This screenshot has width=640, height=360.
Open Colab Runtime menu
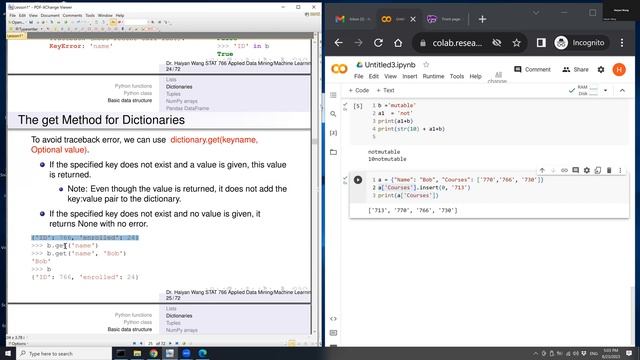(x=433, y=76)
